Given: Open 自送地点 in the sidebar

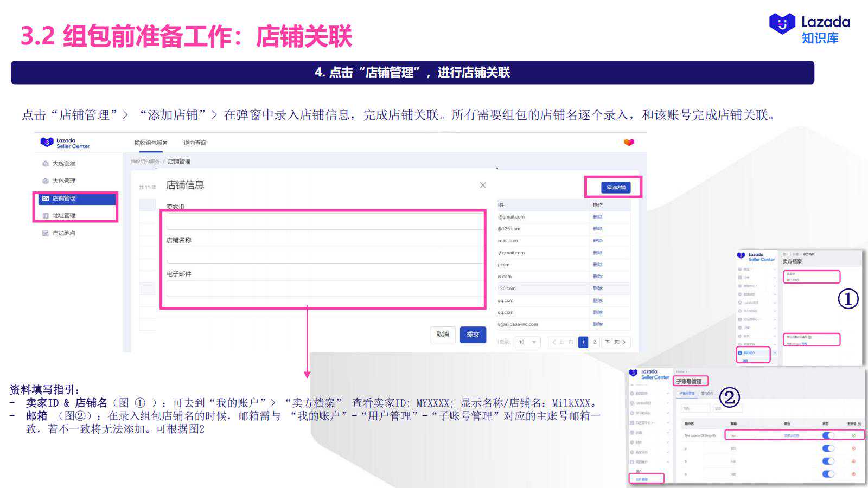Looking at the screenshot, I should pos(64,233).
